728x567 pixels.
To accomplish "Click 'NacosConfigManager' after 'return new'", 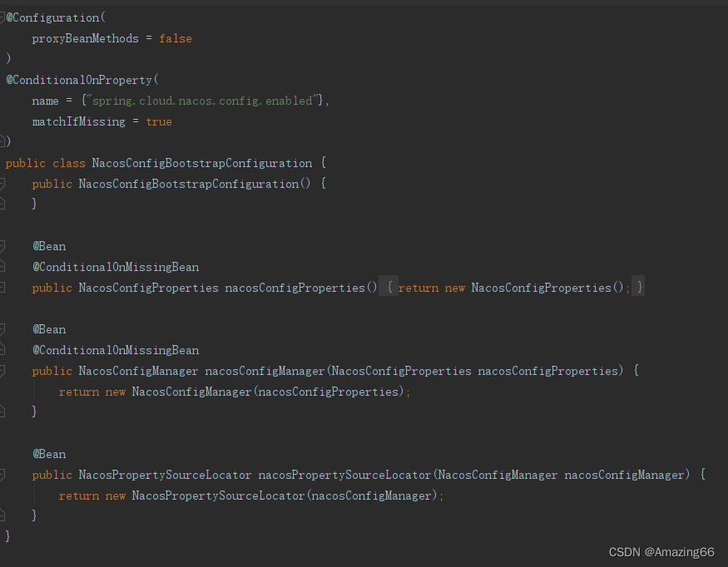I will point(191,392).
